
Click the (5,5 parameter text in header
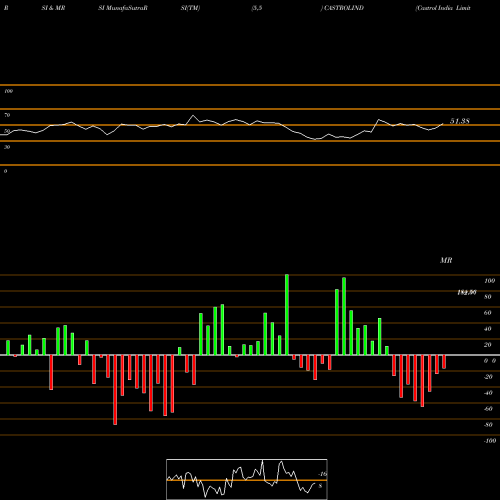pos(257,8)
